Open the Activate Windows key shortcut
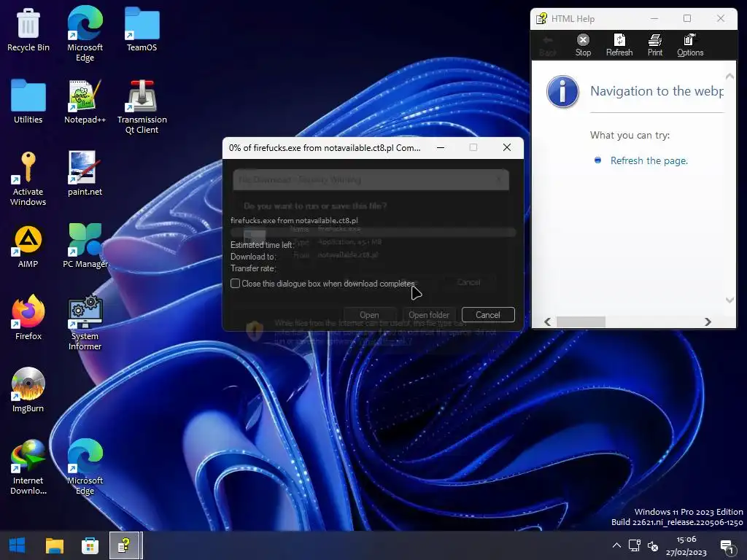This screenshot has width=747, height=560. tap(28, 179)
